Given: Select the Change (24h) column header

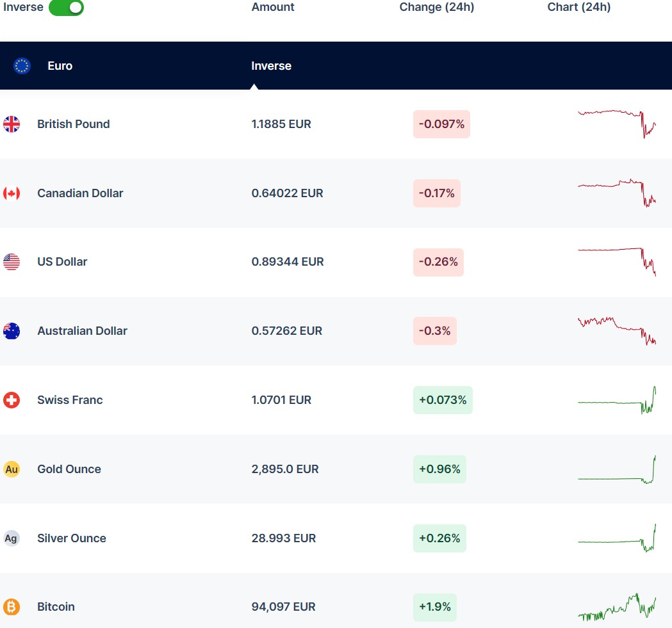Looking at the screenshot, I should point(437,8).
